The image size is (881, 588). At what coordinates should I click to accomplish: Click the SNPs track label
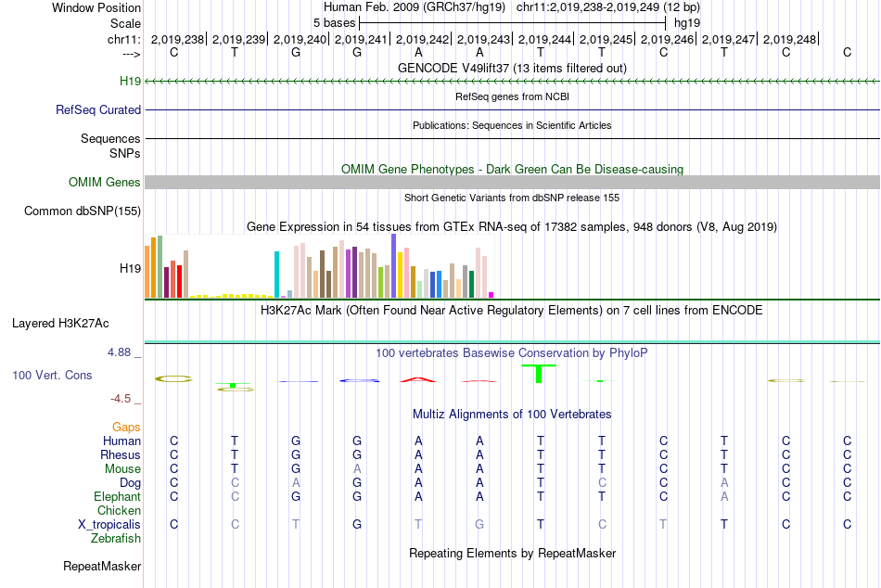click(125, 153)
